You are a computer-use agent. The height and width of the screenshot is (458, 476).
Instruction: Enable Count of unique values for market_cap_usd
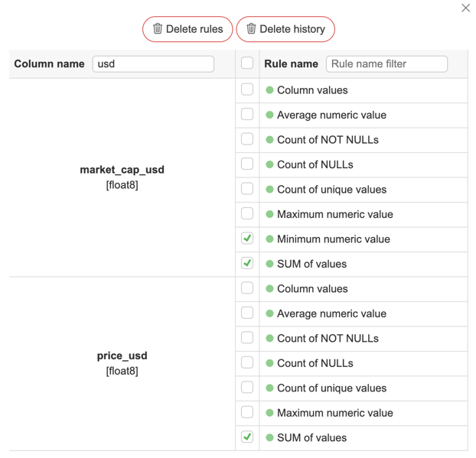click(247, 189)
